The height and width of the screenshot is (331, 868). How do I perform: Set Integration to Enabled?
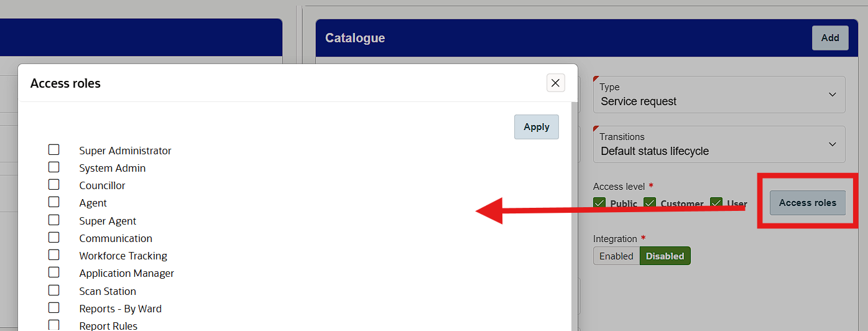[x=616, y=256]
